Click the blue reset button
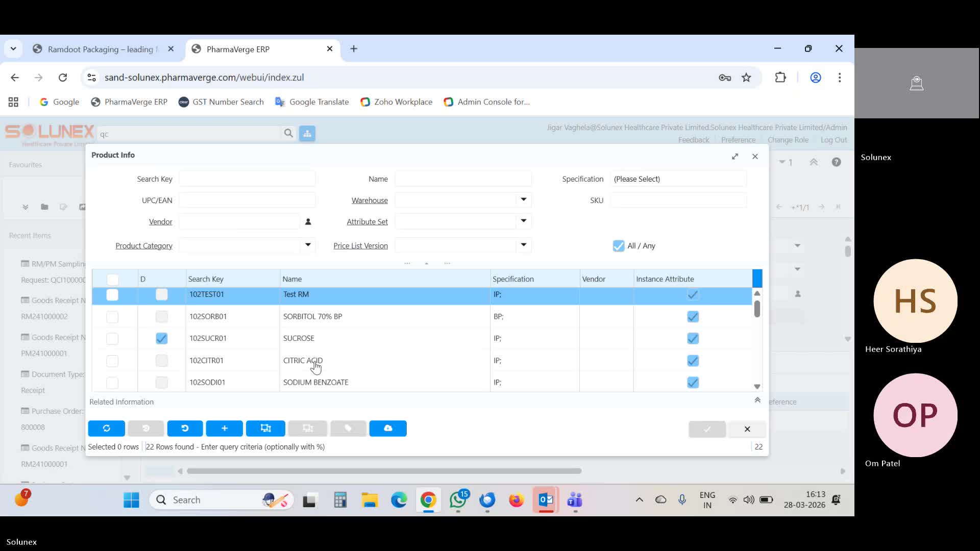 click(185, 429)
